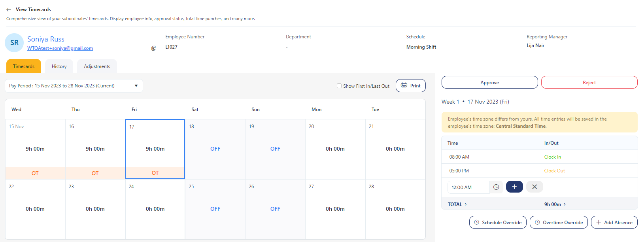Select the 16 Thu calendar day cell
644x242 pixels.
(95, 149)
